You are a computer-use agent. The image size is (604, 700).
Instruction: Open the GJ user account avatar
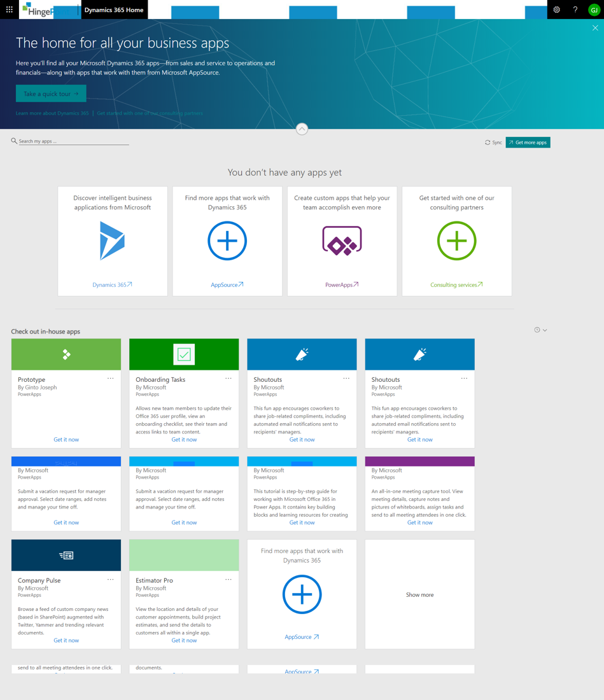pos(594,10)
